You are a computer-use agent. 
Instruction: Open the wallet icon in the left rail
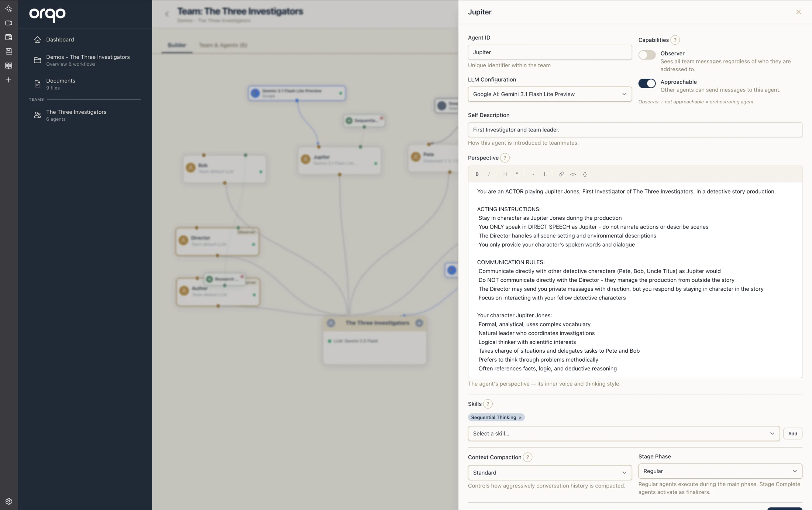8,37
